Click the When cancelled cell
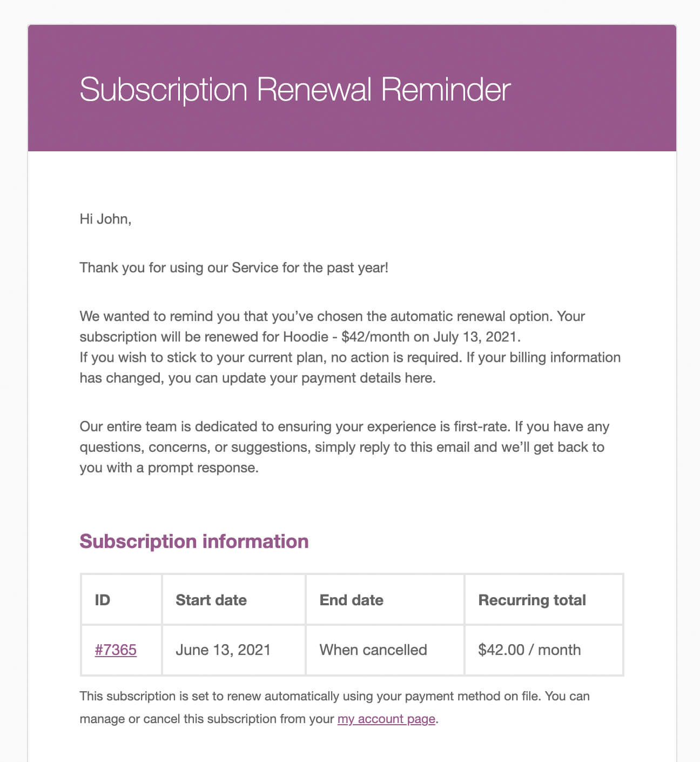 [373, 650]
